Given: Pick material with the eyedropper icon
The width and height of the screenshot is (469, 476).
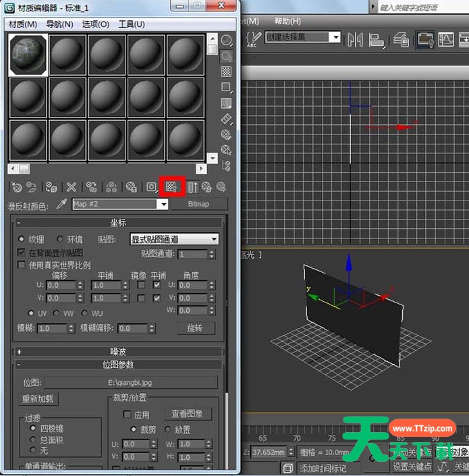Looking at the screenshot, I should (x=61, y=204).
